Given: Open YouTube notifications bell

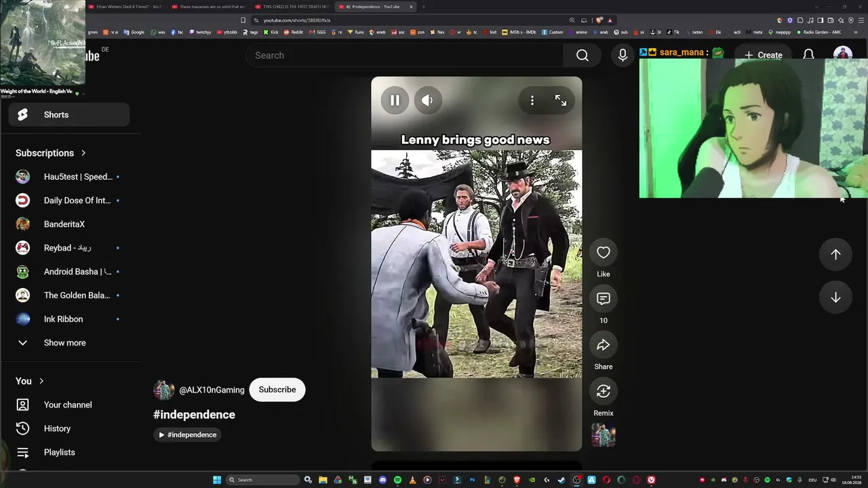Looking at the screenshot, I should (x=808, y=54).
